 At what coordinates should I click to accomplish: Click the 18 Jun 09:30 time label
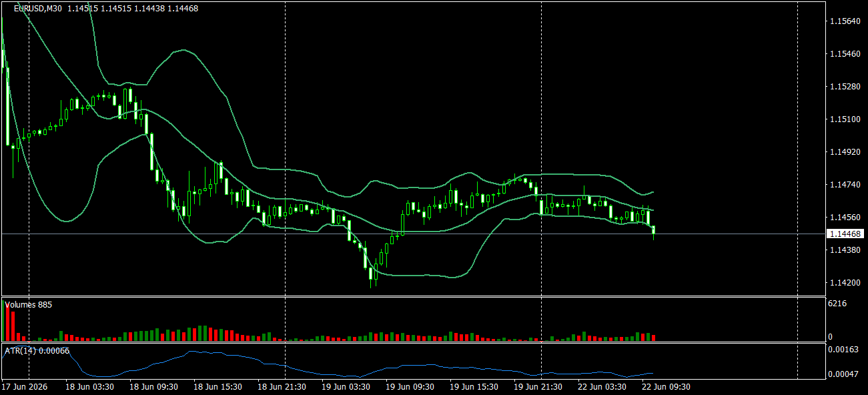pos(153,387)
